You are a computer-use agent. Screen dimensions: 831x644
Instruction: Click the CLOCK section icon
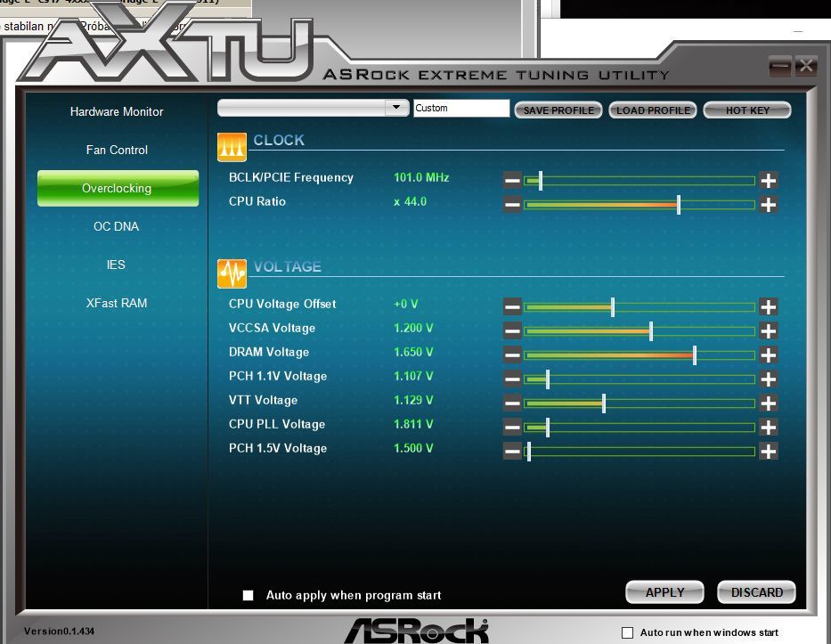232,147
